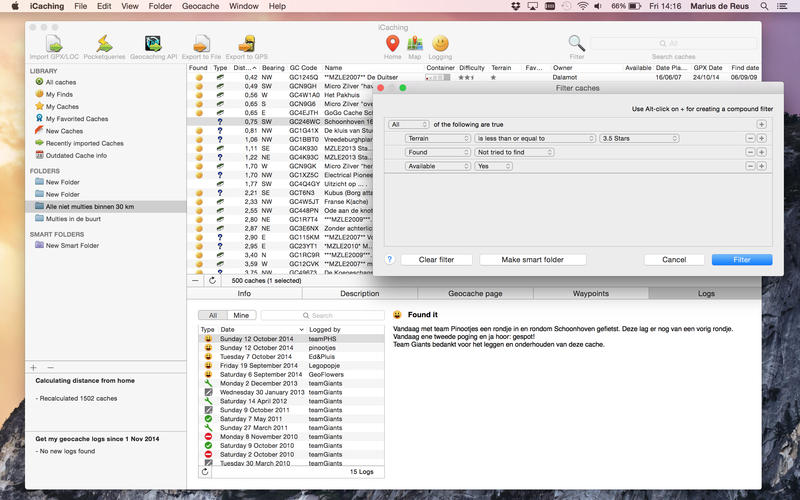Click the Clear filter button

pyautogui.click(x=436, y=260)
